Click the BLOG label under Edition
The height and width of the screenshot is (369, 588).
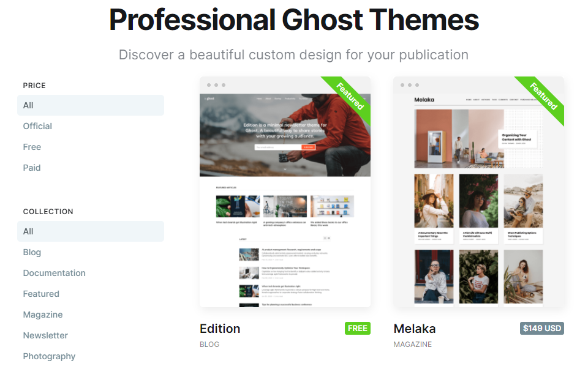click(x=209, y=345)
